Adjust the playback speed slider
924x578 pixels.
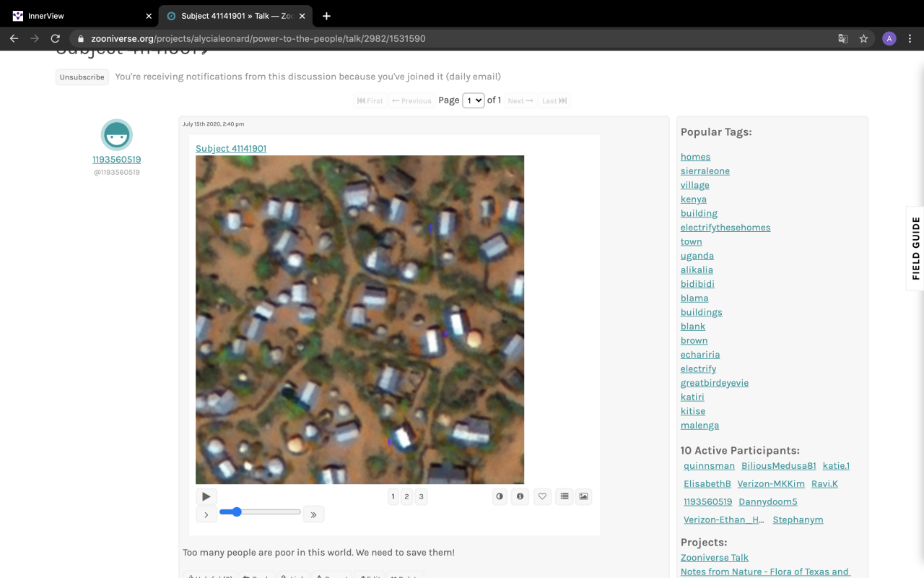tap(260, 512)
